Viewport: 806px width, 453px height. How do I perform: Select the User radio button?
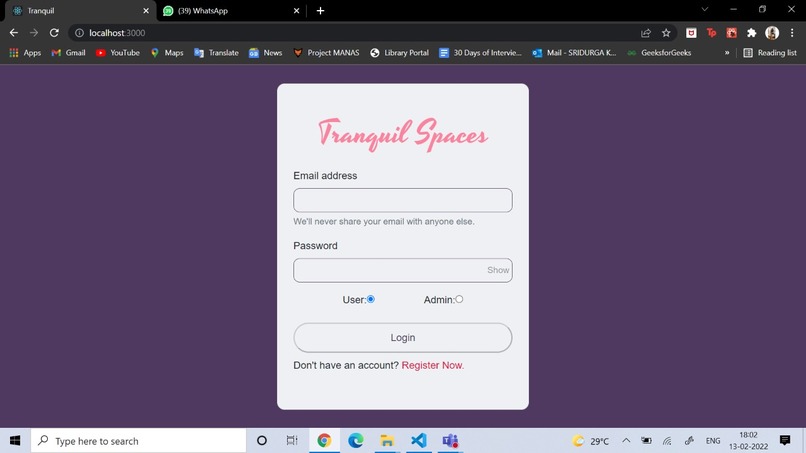pyautogui.click(x=371, y=299)
